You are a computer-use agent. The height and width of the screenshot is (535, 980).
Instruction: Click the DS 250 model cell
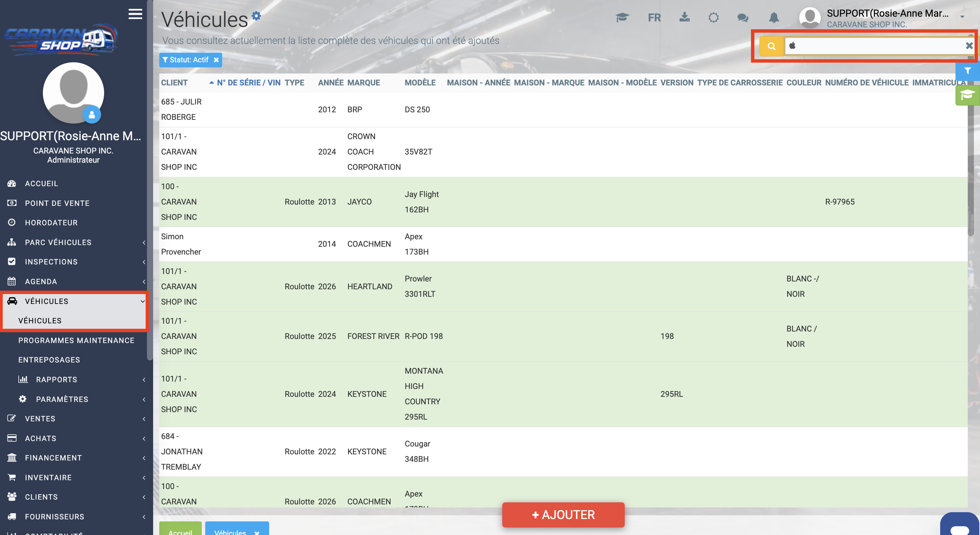(x=417, y=110)
